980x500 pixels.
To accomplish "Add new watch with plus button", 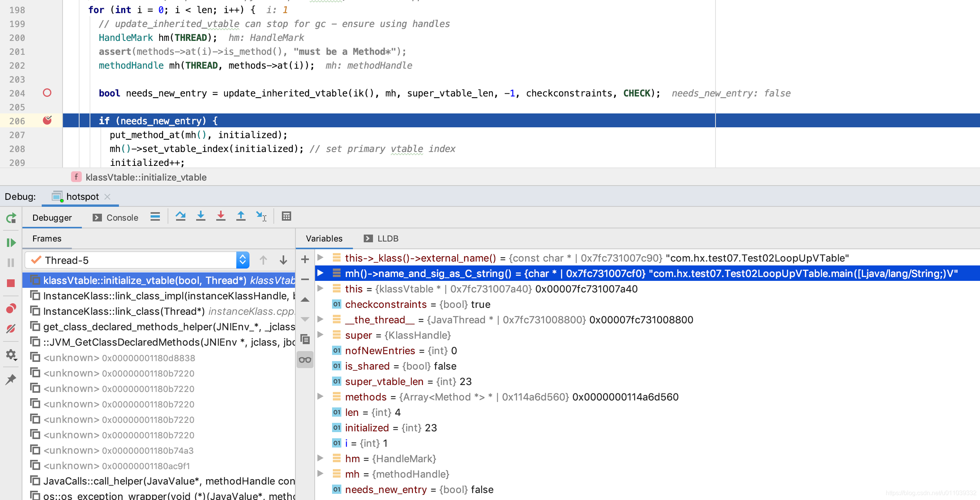I will click(305, 259).
